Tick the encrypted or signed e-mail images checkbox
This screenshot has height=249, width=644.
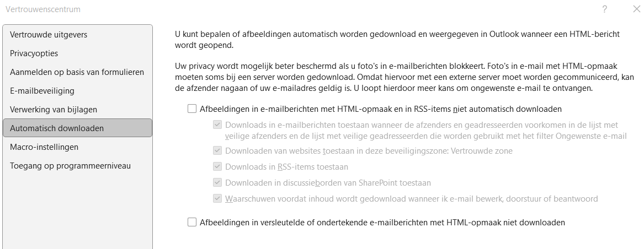pos(192,223)
